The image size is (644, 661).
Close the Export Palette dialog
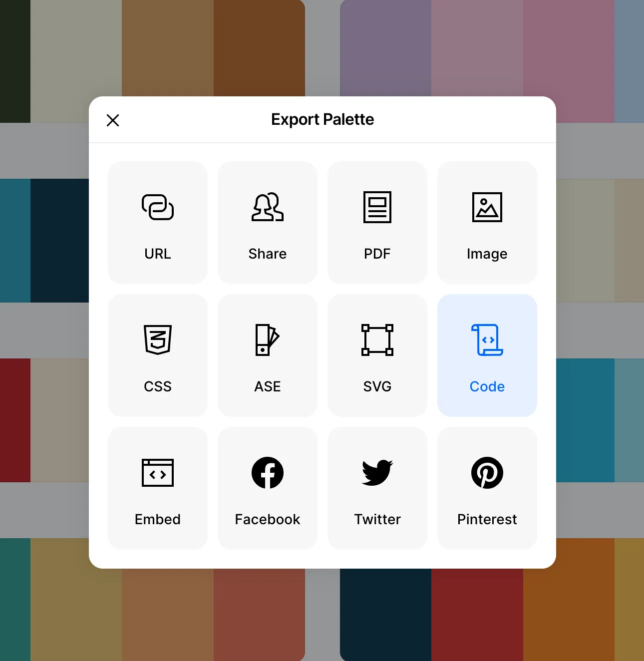112,120
